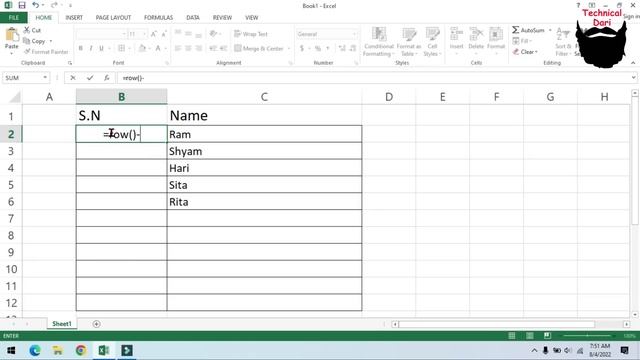Click the Increase Decimal icon
The image size is (640, 360).
pyautogui.click(x=342, y=48)
